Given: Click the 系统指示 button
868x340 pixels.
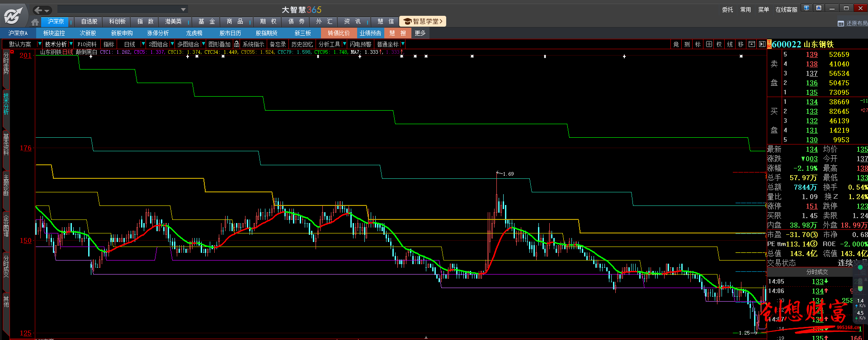Looking at the screenshot, I should point(253,44).
